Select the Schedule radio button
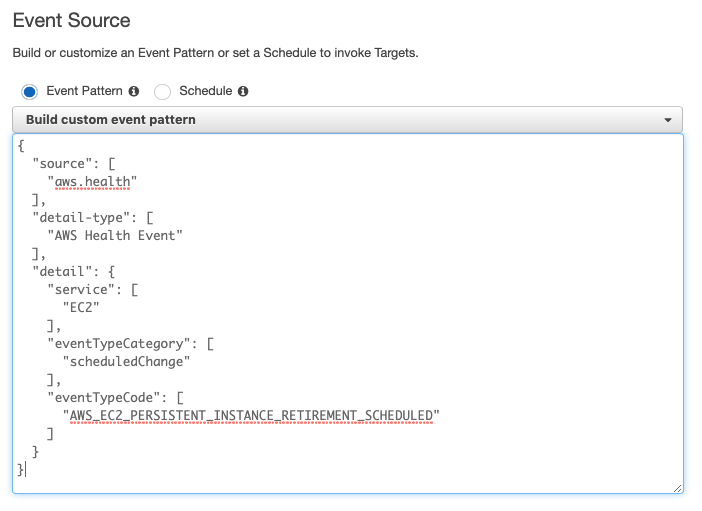Screen dimensions: 702x511 [x=162, y=92]
